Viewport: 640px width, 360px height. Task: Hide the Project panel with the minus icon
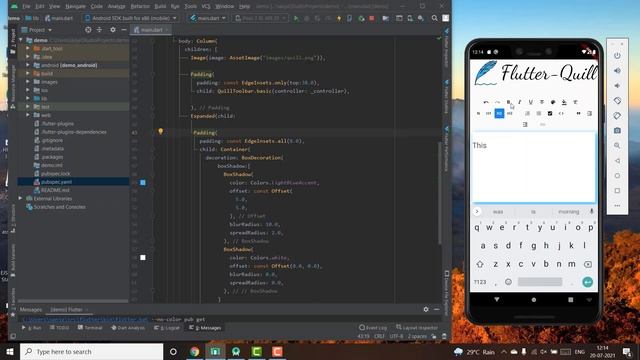[x=124, y=30]
